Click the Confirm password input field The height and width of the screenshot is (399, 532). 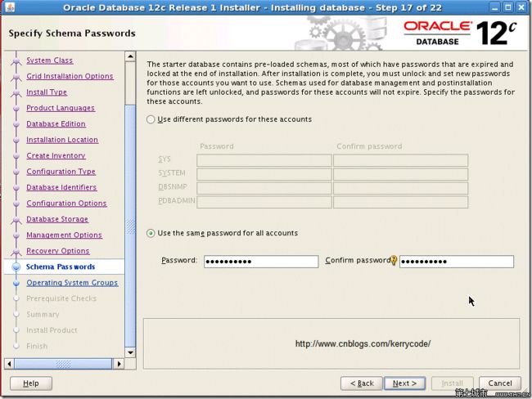(457, 262)
